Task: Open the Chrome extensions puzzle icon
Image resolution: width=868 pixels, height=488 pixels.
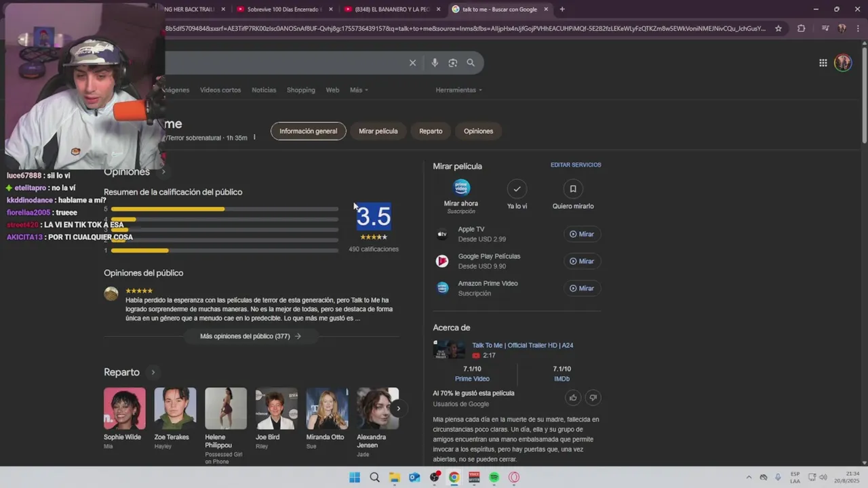Action: 802,28
